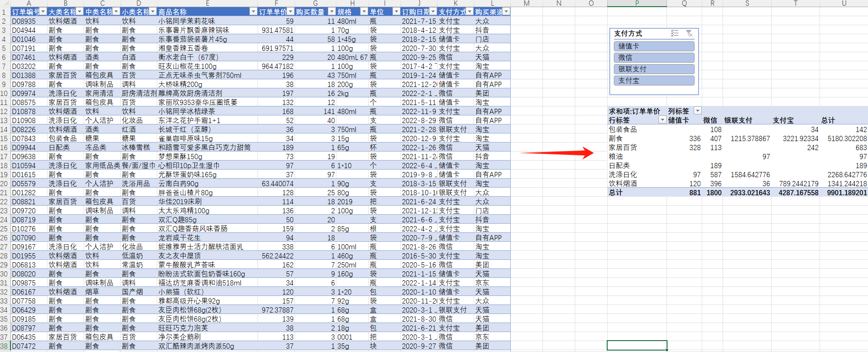This screenshot has width=868, height=352.
Task: Select the cell 正点无味杀虫气雾剂750ml
Action: pos(208,75)
